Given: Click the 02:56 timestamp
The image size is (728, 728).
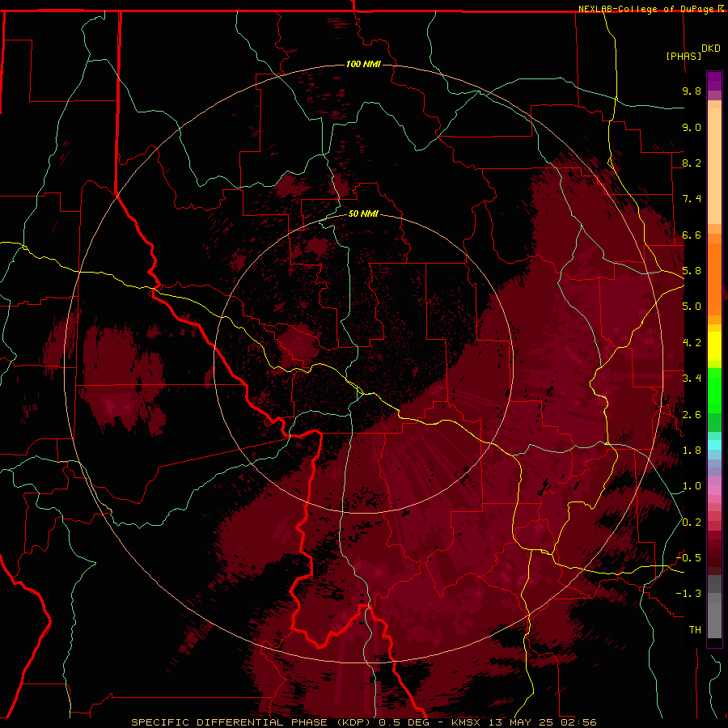Looking at the screenshot, I should coord(578,722).
